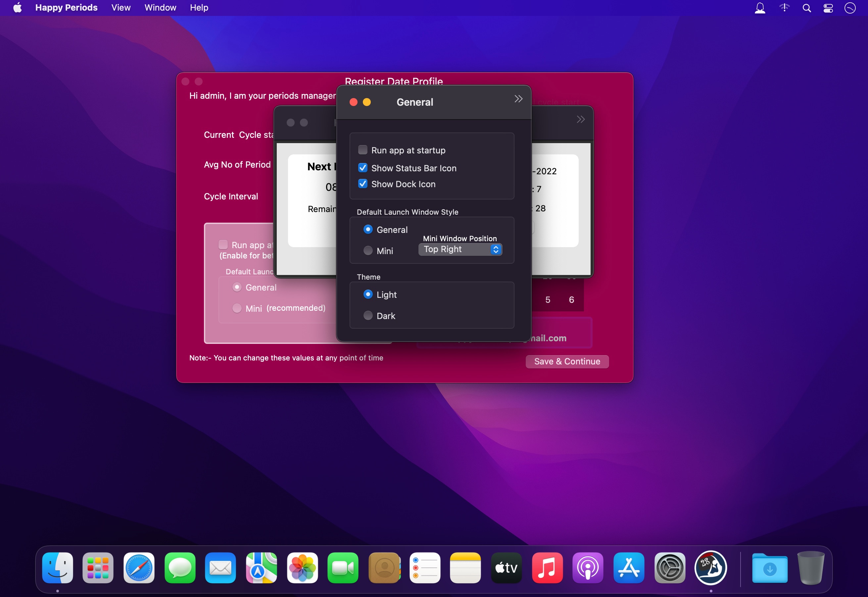Open the notification bell in menu bar
The image size is (868, 597).
click(x=760, y=8)
